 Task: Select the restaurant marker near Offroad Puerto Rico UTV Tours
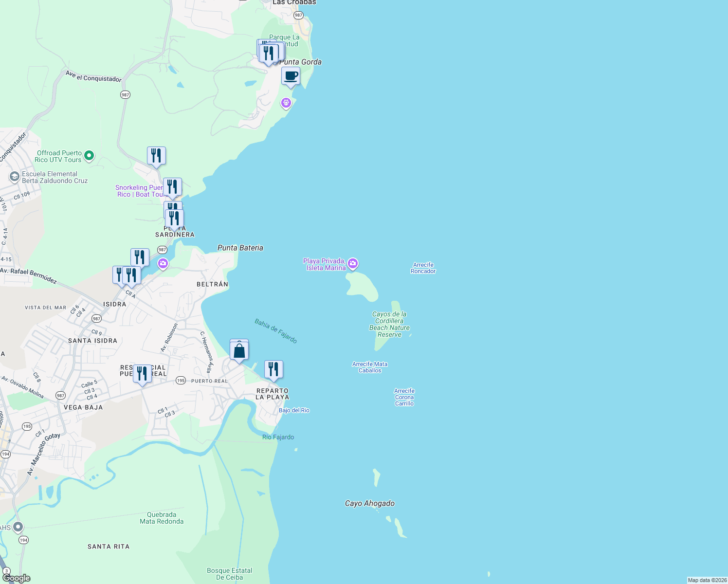click(156, 155)
